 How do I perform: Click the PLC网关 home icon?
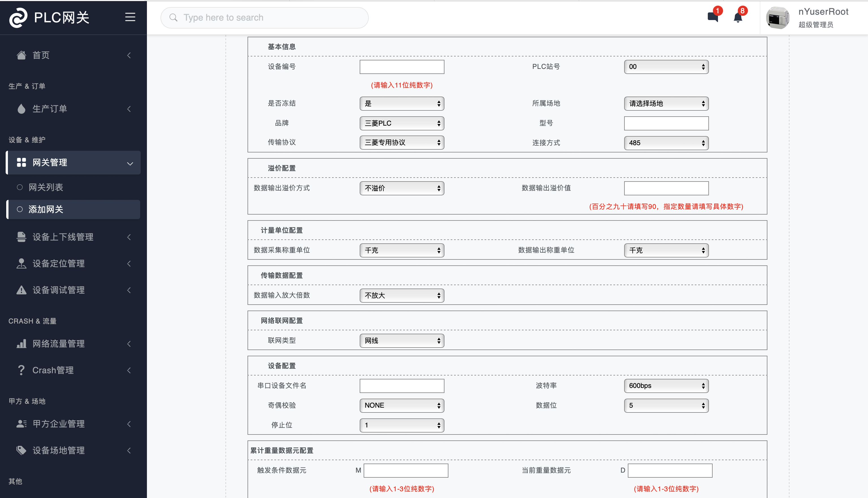click(17, 17)
